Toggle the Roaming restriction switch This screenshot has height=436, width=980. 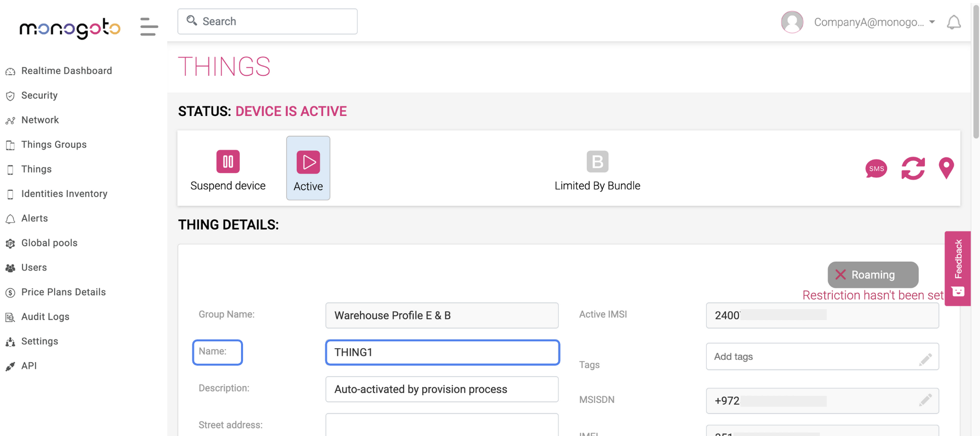(x=872, y=274)
